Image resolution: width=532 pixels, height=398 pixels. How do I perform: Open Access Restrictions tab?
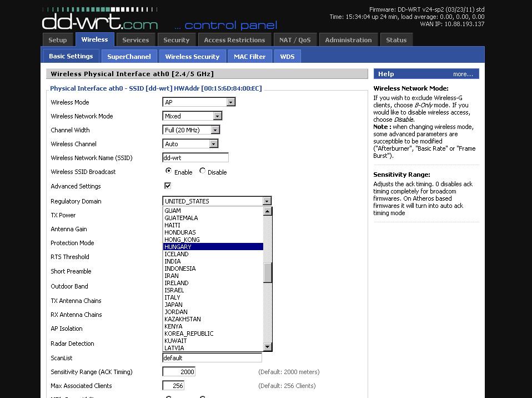point(234,39)
